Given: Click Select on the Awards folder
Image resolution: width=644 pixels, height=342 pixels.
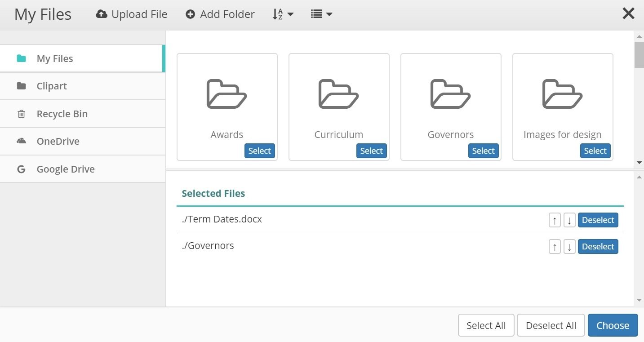Looking at the screenshot, I should 260,151.
